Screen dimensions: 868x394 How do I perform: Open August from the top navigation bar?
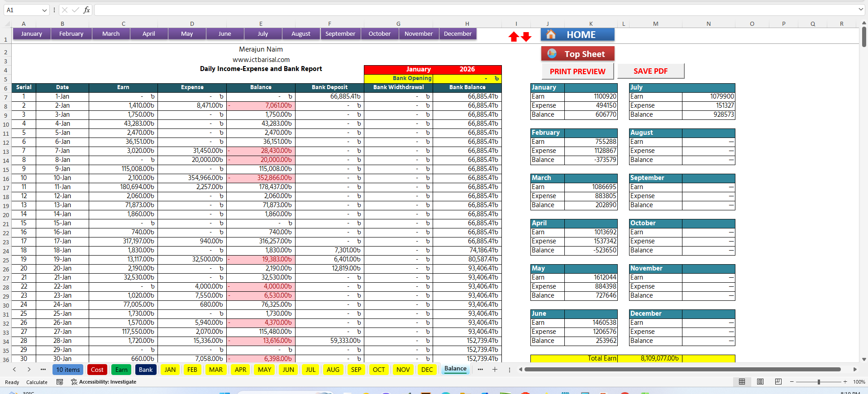click(301, 34)
